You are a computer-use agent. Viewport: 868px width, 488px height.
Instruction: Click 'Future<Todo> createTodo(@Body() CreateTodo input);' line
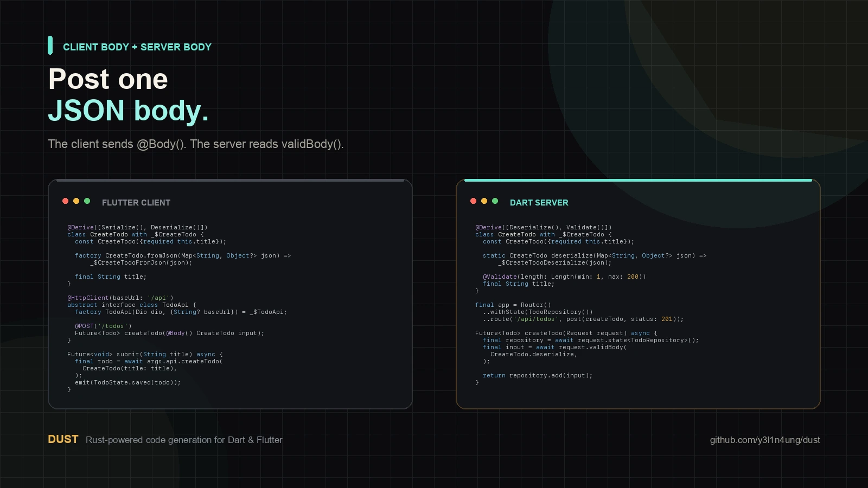pyautogui.click(x=169, y=333)
